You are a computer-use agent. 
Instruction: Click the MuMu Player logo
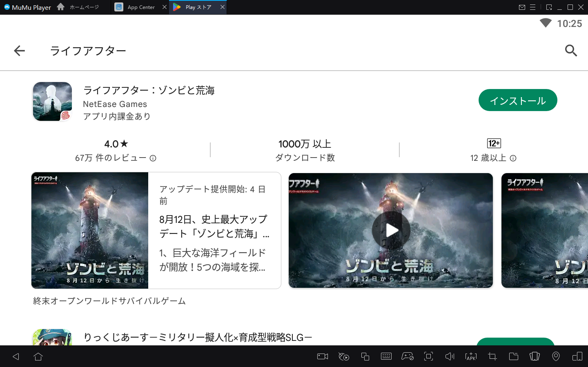click(x=27, y=7)
